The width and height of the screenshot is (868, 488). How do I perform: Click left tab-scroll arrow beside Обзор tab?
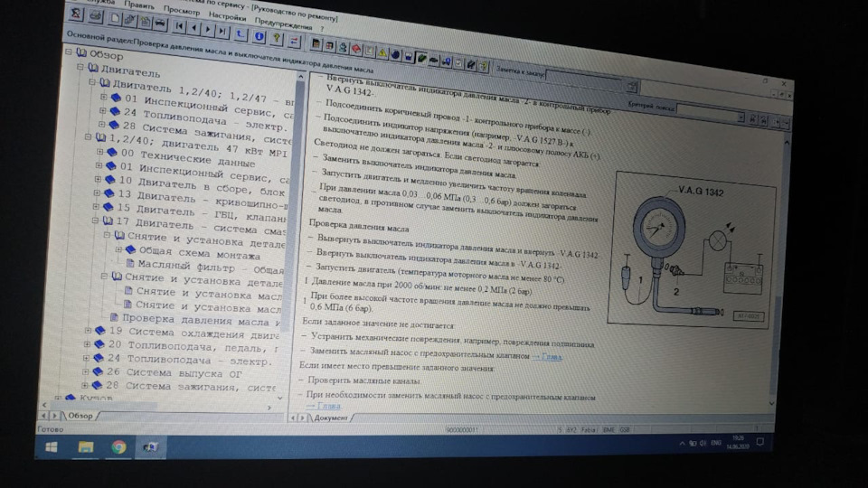pyautogui.click(x=43, y=415)
